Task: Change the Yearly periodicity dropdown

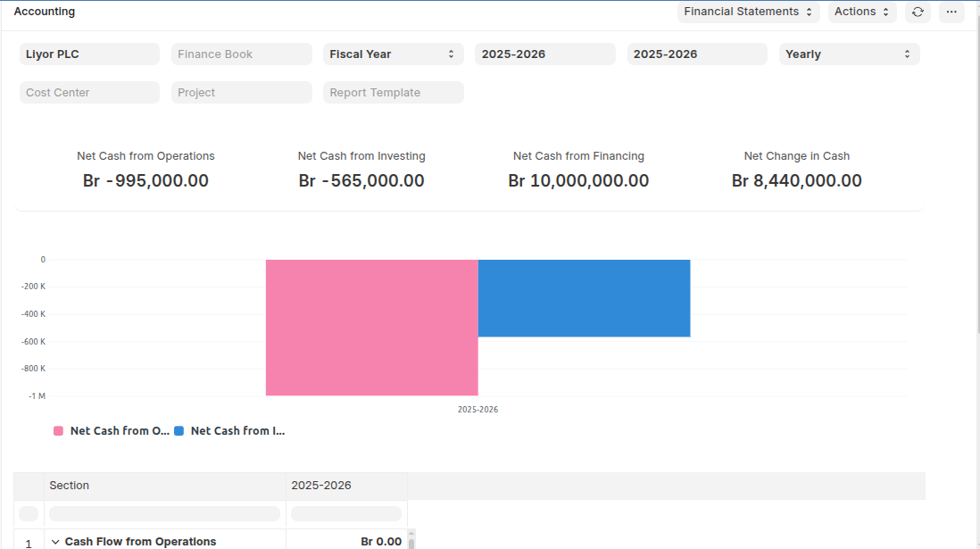Action: tap(849, 54)
